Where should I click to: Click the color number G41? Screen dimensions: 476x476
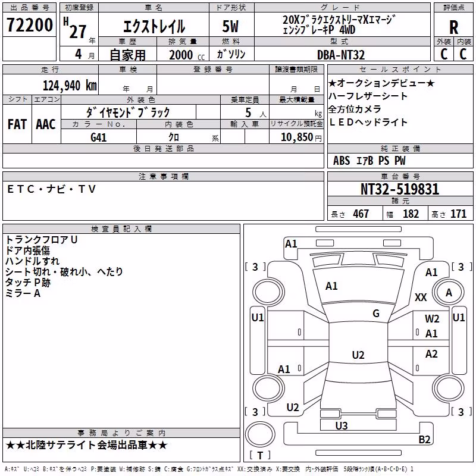(x=99, y=137)
